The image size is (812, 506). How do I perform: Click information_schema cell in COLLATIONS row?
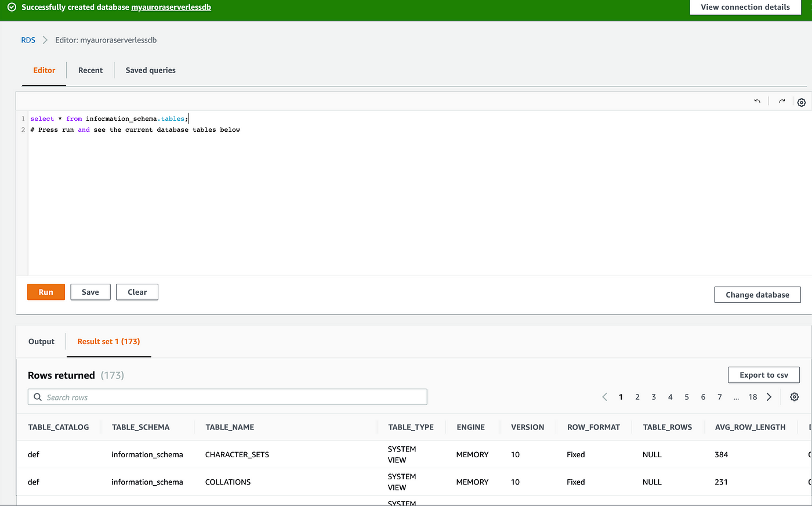[147, 482]
